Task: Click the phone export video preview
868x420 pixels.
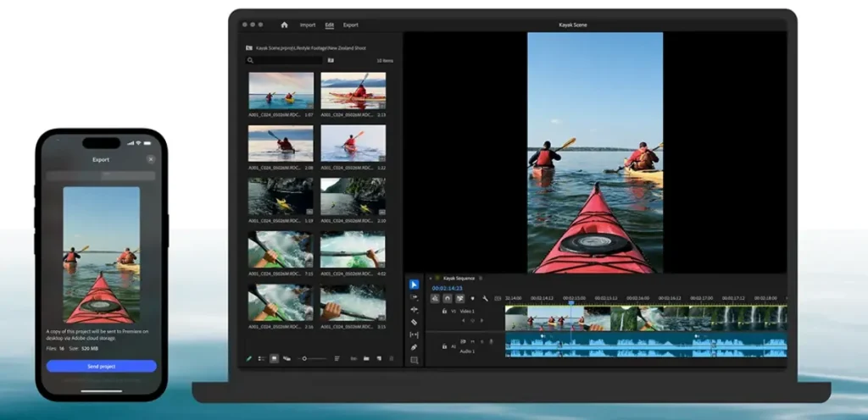Action: tap(102, 255)
